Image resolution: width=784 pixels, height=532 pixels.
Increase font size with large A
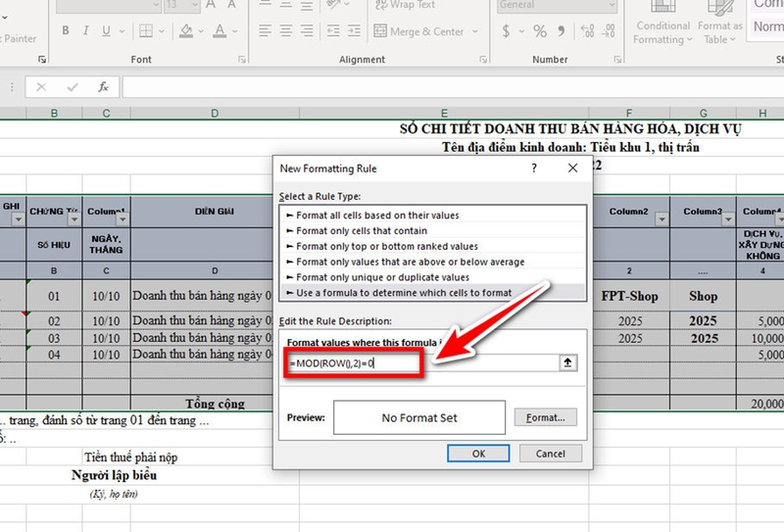[x=211, y=5]
